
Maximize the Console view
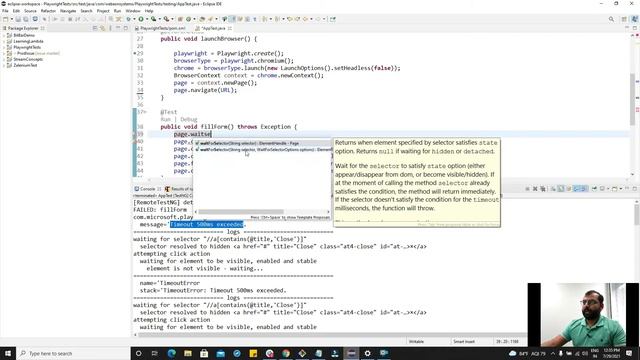tap(635, 189)
